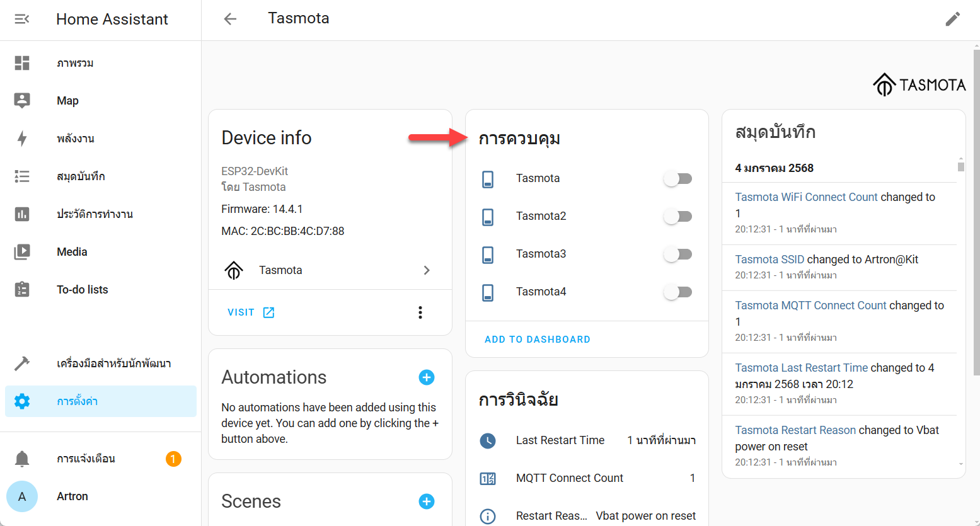Click the MQTT Connect Count counter icon
The height and width of the screenshot is (526, 980).
[x=488, y=479]
